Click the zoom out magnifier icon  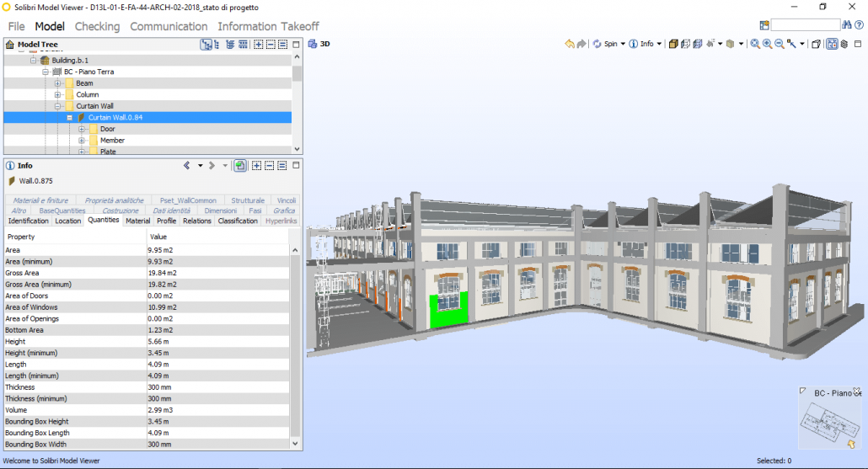(x=780, y=44)
